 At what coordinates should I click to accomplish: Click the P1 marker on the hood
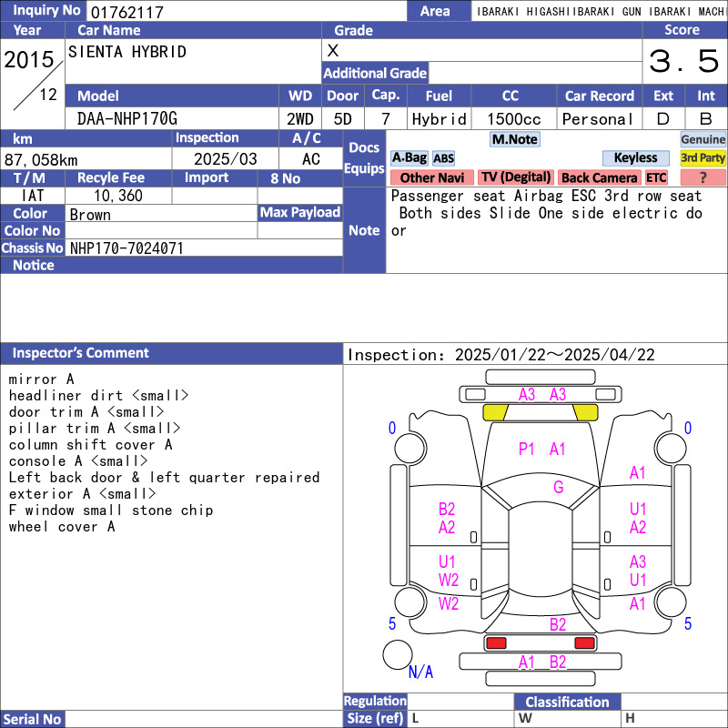[x=527, y=449]
